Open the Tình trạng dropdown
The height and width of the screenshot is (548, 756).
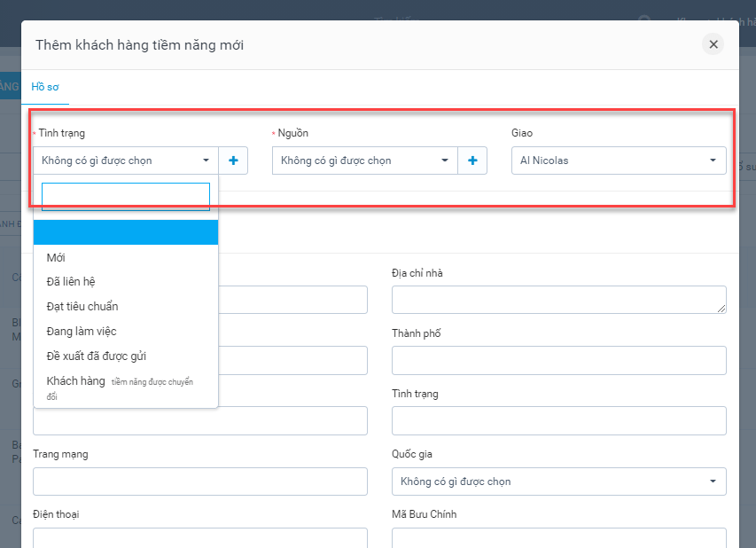coord(127,160)
